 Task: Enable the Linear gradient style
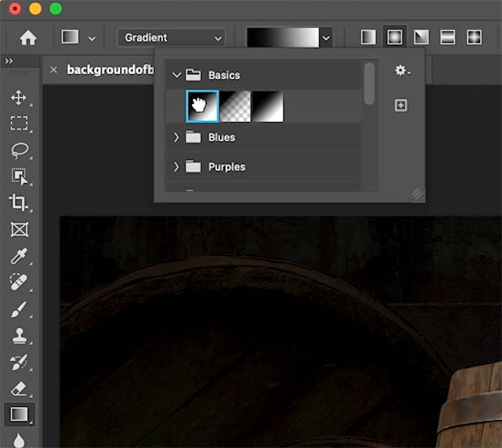pos(368,37)
